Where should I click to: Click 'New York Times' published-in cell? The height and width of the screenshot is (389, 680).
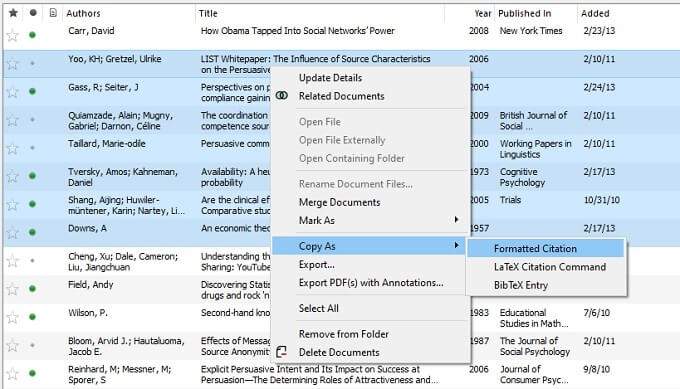(531, 31)
